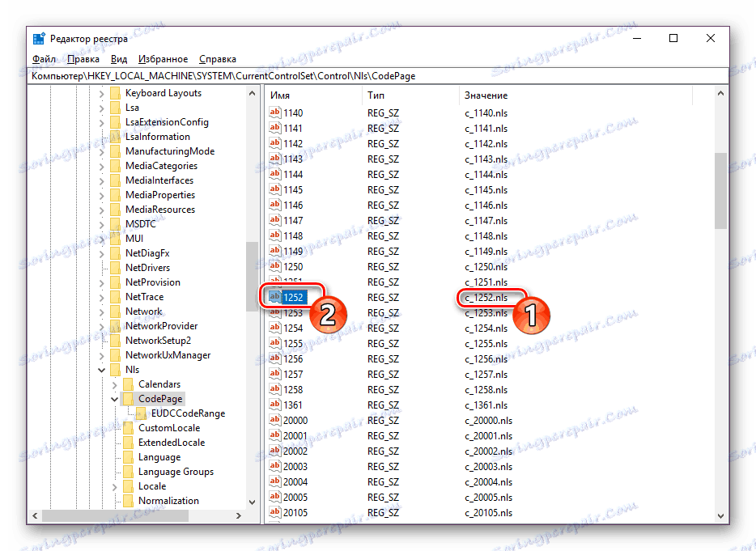Screen dimensions: 756x551
Task: Select the ManufacturingMode key
Action: [170, 151]
